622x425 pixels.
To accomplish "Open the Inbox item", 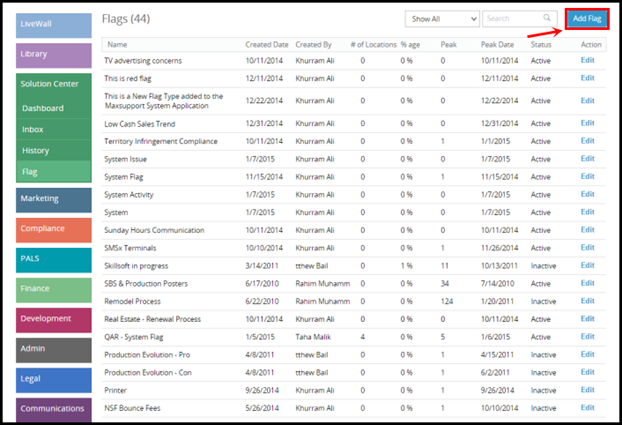I will click(54, 129).
